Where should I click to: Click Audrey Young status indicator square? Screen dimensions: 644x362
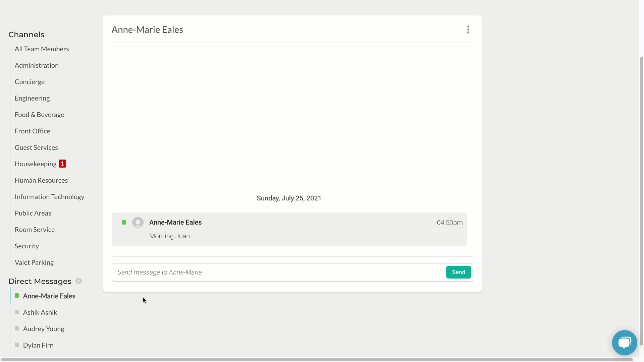(x=17, y=328)
